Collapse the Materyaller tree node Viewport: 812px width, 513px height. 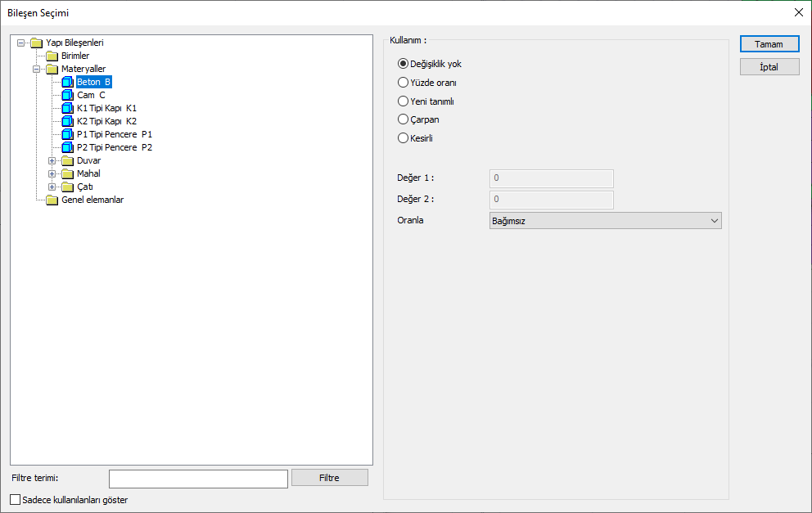[x=36, y=69]
